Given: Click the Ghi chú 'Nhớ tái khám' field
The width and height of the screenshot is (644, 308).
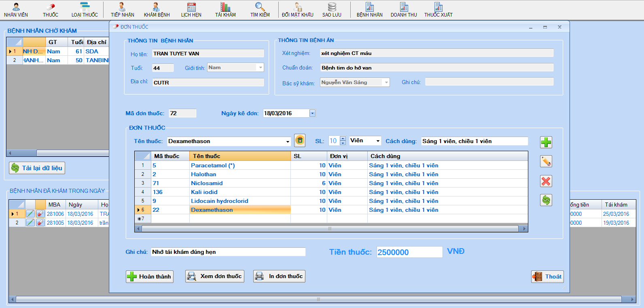Looking at the screenshot, I should [228, 252].
